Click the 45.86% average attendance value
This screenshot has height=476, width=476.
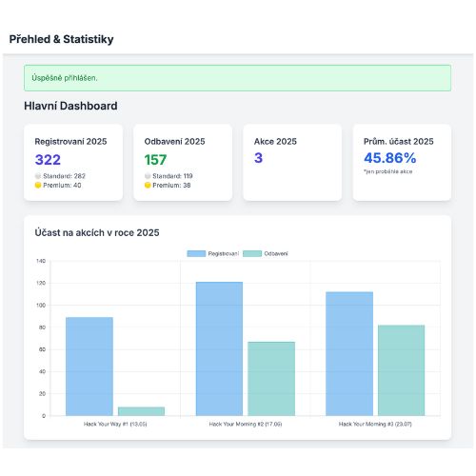[x=390, y=158]
